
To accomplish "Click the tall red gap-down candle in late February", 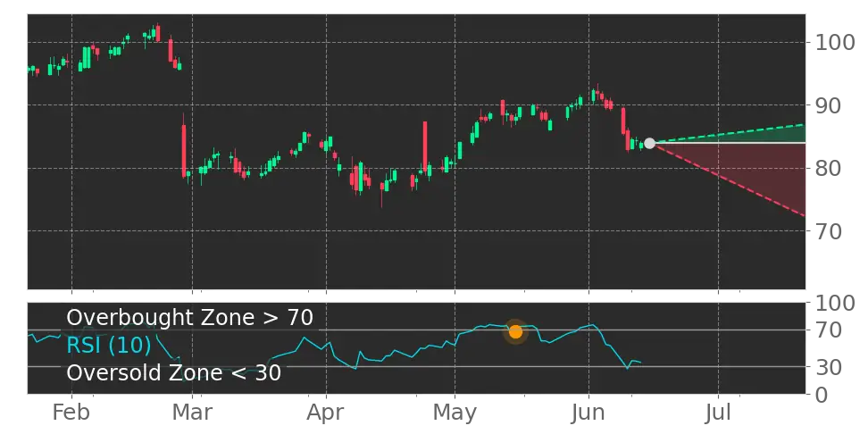I will (x=184, y=149).
